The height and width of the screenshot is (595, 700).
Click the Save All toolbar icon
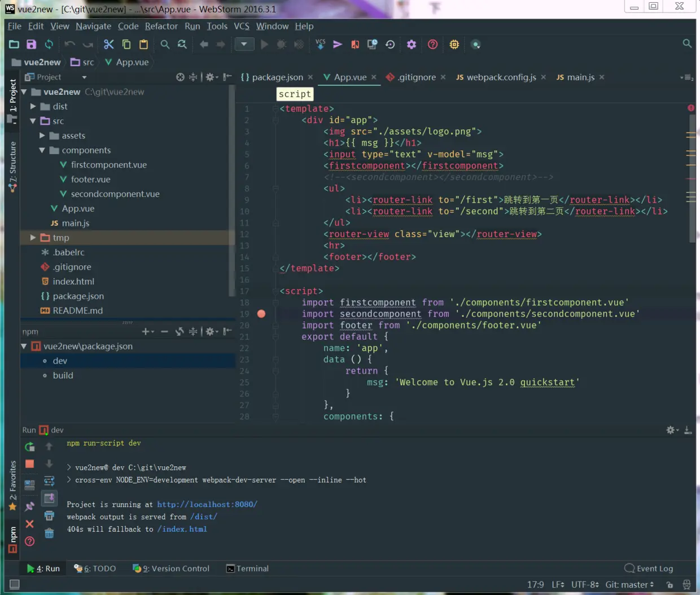(32, 45)
